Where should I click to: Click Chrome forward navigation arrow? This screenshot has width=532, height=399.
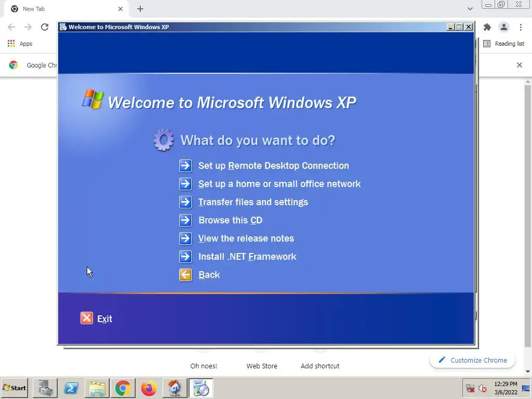point(28,27)
